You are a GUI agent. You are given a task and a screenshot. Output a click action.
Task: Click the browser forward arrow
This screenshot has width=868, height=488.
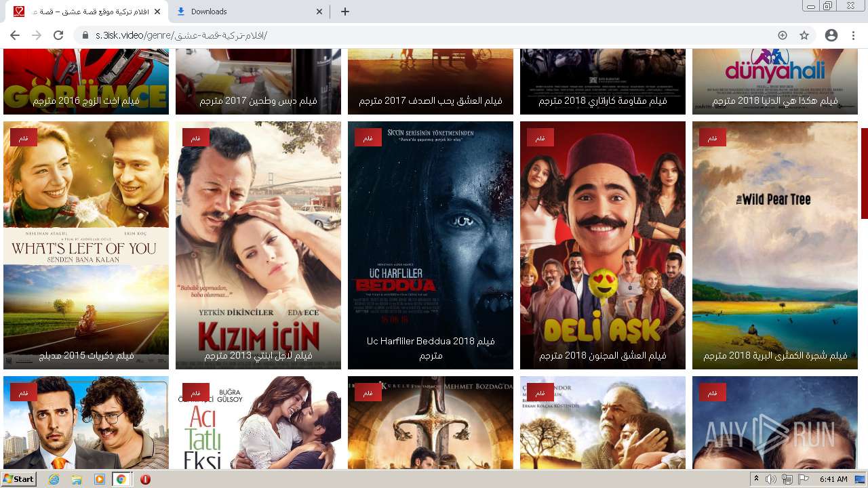tap(37, 35)
